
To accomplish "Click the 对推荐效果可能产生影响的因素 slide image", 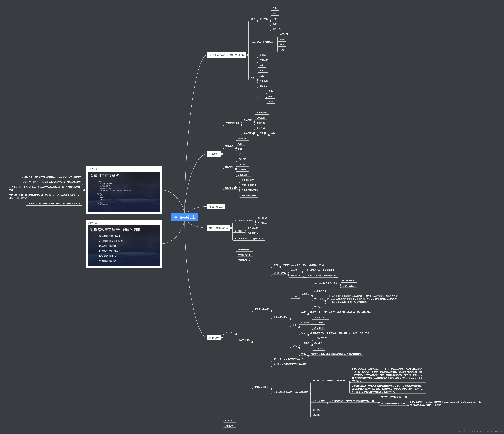I will click(124, 245).
